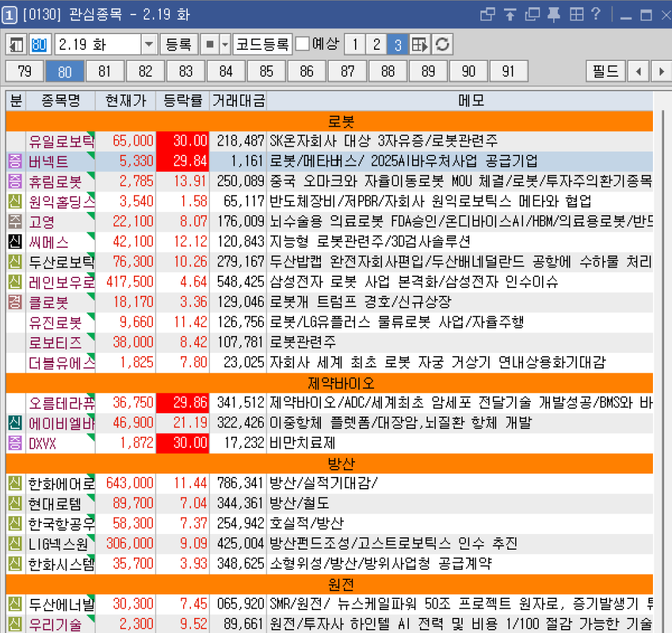The height and width of the screenshot is (633, 672).
Task: Click the 증 badge icon beside DXVX
Action: point(15,443)
